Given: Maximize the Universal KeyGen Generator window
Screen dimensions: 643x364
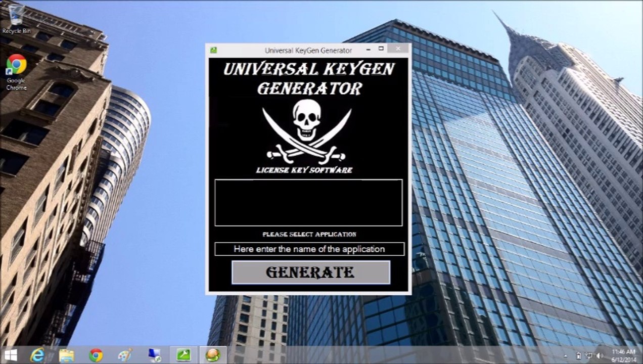Looking at the screenshot, I should click(381, 49).
